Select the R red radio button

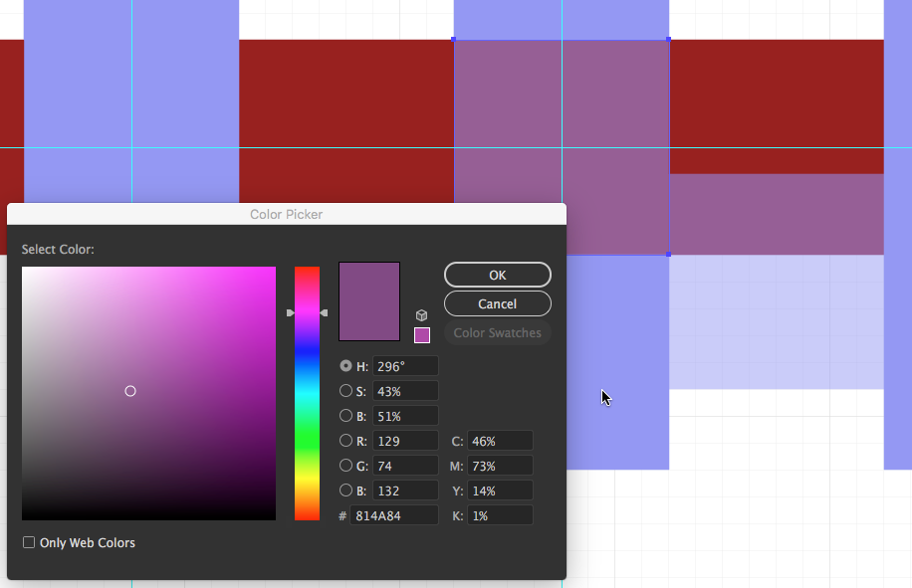(345, 441)
